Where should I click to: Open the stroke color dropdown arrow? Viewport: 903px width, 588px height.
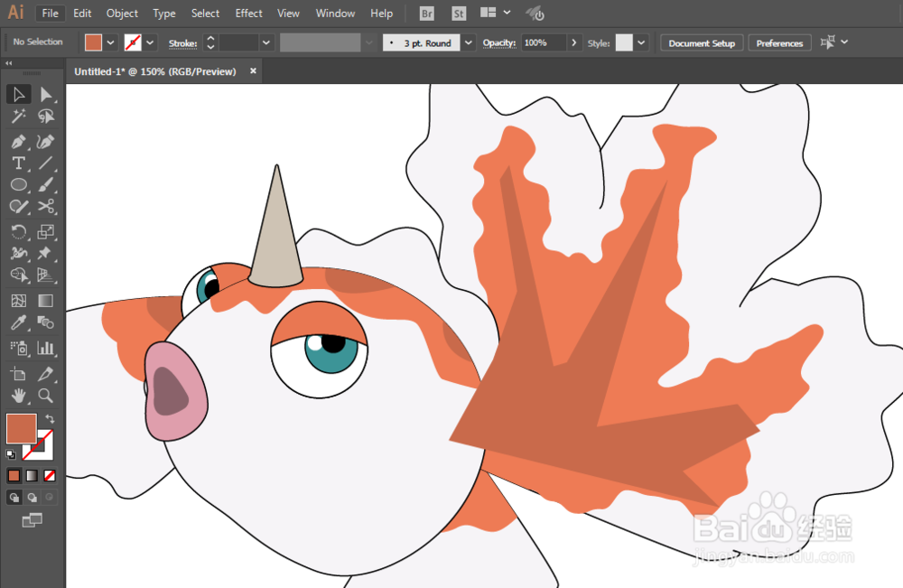[x=150, y=42]
